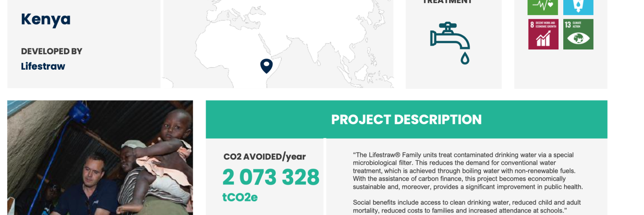Click the Kenya country heading
This screenshot has height=215, width=644.
pos(46,19)
